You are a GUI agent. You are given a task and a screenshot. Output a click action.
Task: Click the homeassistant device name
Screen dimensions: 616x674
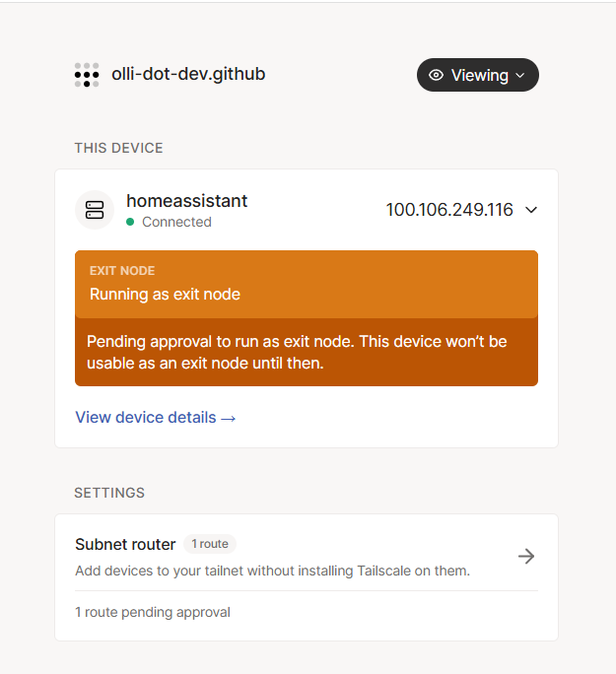186,201
